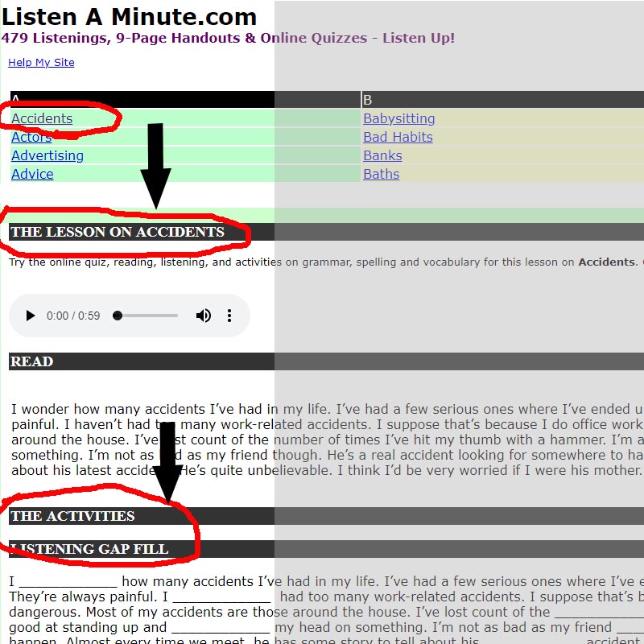The image size is (644, 644).
Task: Open the Baths lesson
Action: click(x=380, y=174)
